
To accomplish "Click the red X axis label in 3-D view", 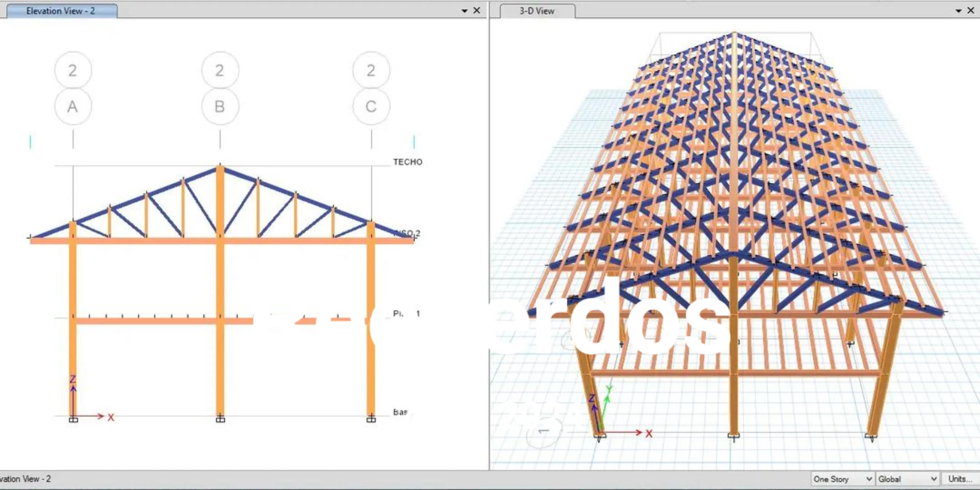I will click(x=649, y=434).
